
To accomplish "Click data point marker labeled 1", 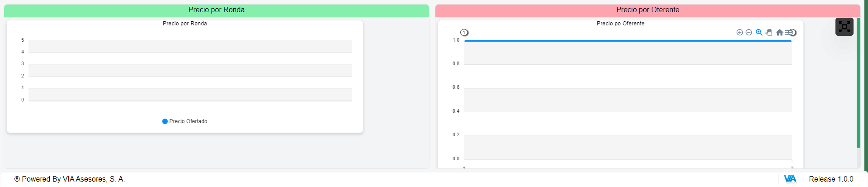I will pyautogui.click(x=464, y=33).
